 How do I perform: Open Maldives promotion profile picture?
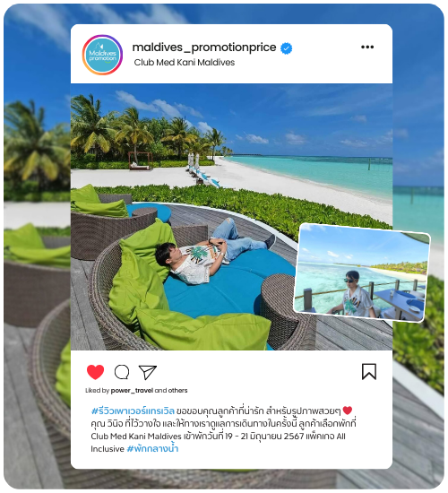102,55
